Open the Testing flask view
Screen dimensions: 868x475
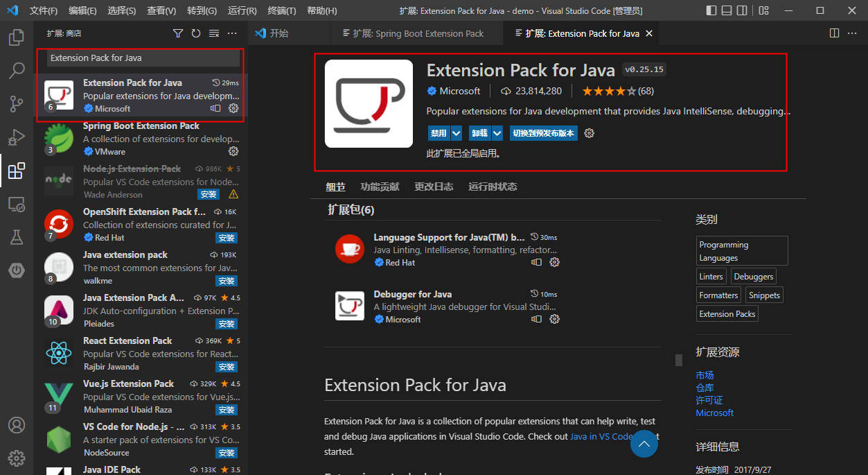tap(17, 237)
